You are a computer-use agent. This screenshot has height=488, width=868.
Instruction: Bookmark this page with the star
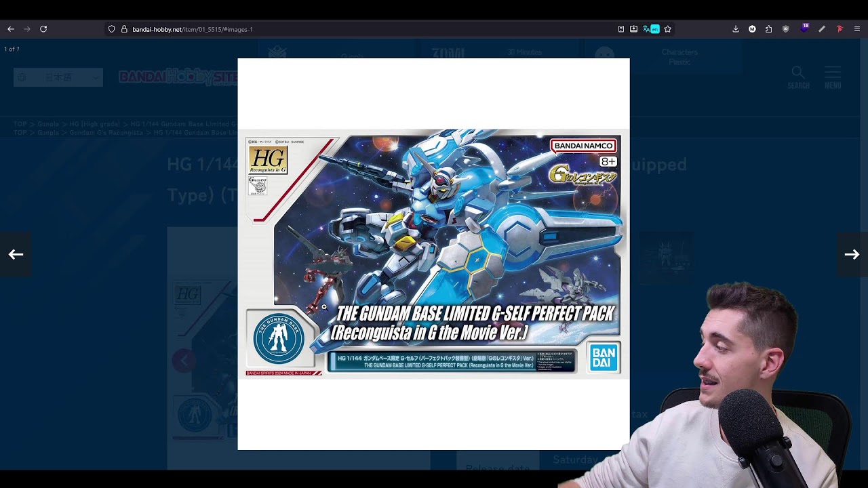[668, 29]
